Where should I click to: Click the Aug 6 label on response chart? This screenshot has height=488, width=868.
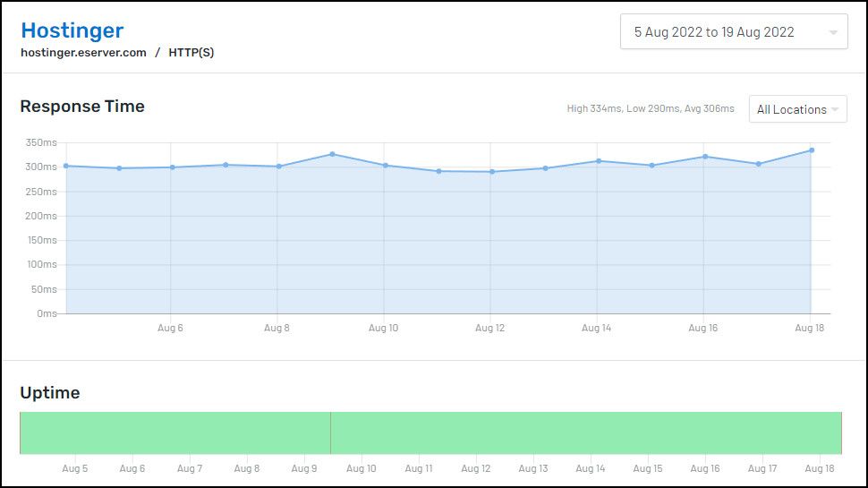170,328
